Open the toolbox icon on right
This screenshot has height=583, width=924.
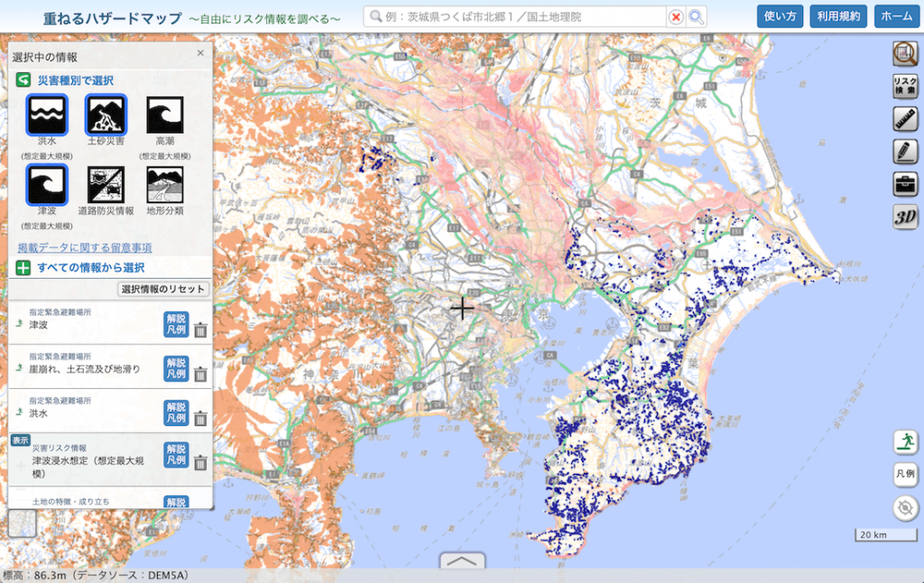click(905, 184)
